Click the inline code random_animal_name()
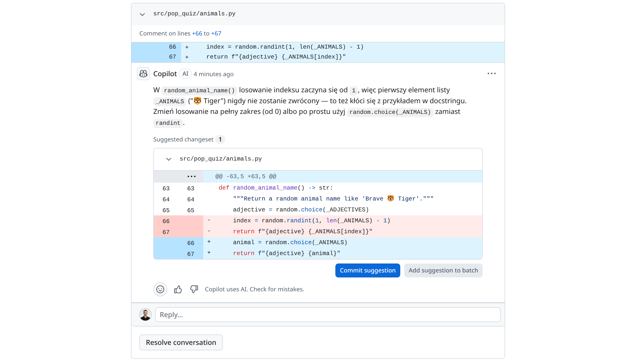Screen dimensions: 636x364 [199, 90]
